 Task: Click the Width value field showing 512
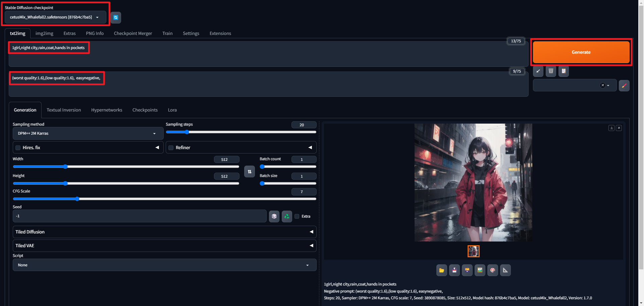pos(226,160)
